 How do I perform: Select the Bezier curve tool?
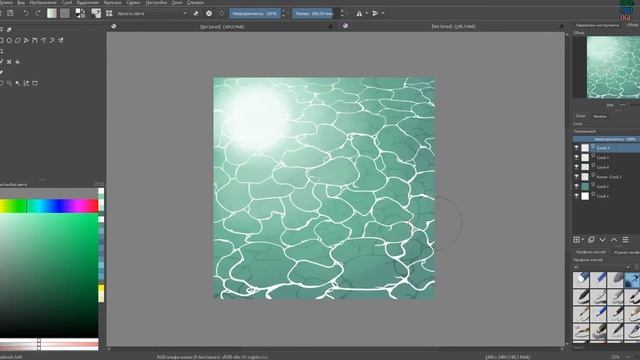click(x=35, y=40)
